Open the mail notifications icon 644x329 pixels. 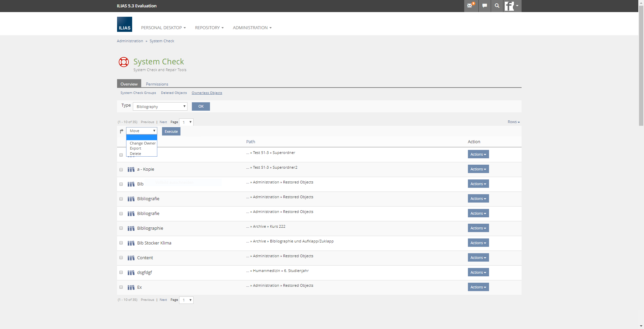coord(471,6)
